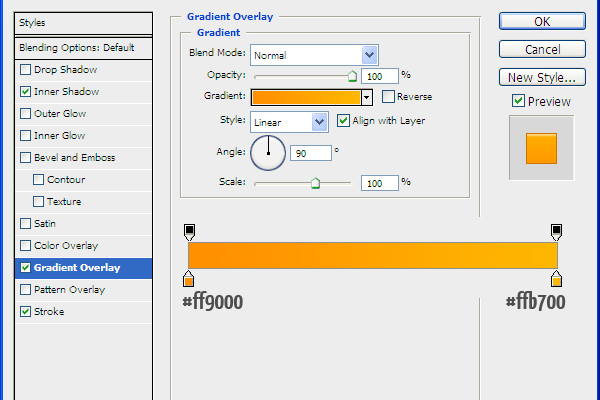600x400 pixels.
Task: Select the Texture label
Action: pyautogui.click(x=64, y=201)
